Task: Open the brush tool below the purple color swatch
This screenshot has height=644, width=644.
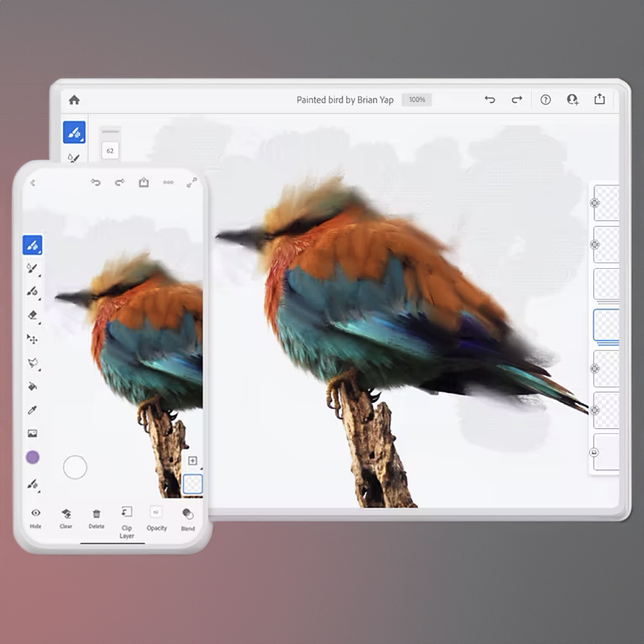Action: [x=32, y=484]
